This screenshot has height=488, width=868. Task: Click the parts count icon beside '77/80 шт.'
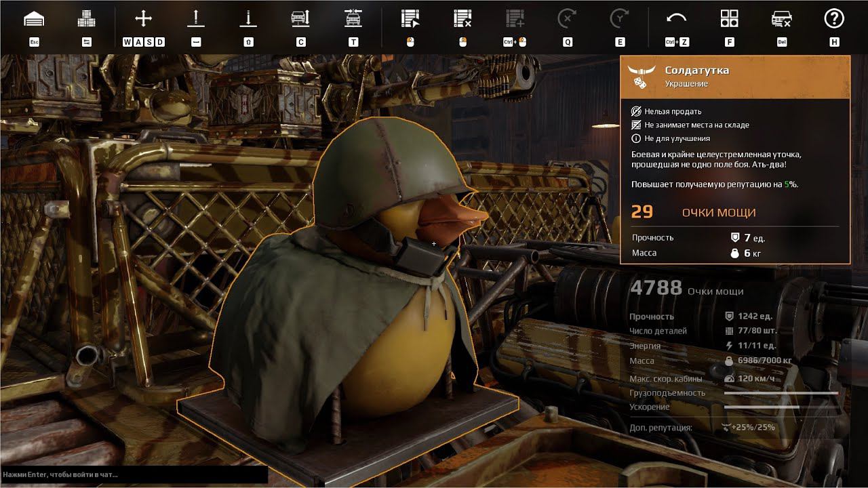tap(730, 331)
